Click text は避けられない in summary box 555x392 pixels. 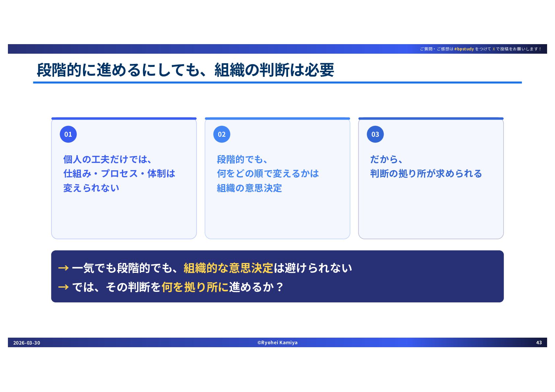[x=313, y=268]
